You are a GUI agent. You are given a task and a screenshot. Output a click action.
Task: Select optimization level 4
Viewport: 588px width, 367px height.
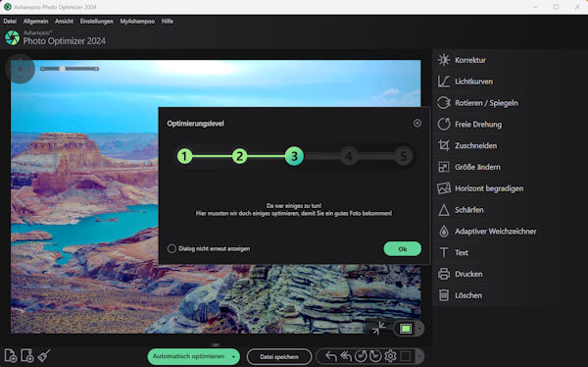pos(349,156)
